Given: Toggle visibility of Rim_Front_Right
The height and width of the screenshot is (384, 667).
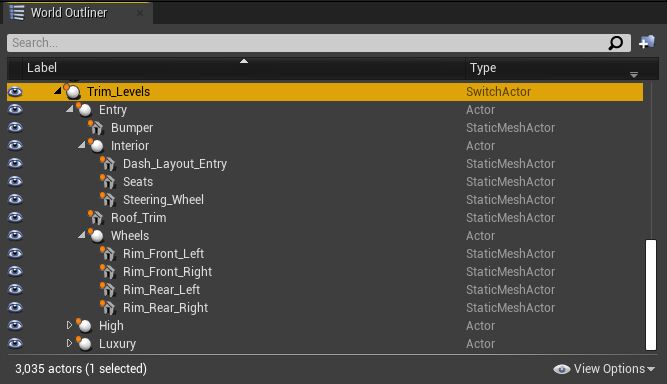Looking at the screenshot, I should coord(15,271).
